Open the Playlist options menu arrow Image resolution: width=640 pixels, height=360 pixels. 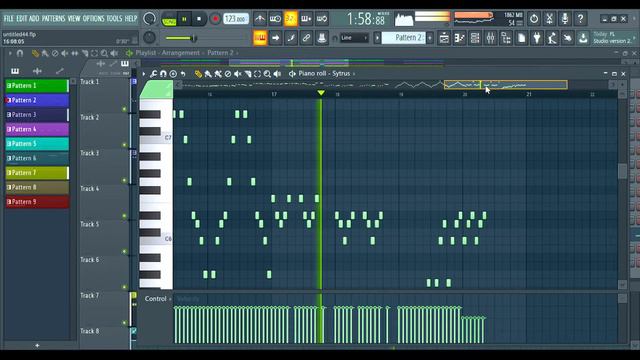pos(10,53)
